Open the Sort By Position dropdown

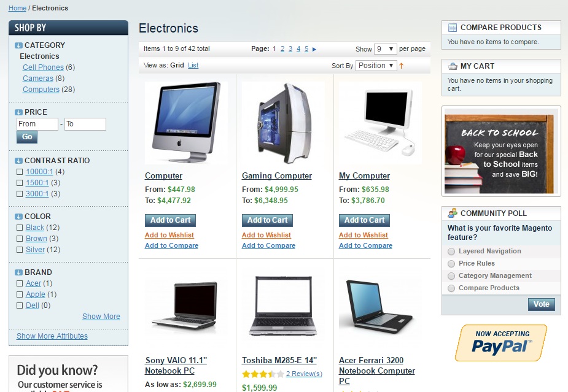376,66
